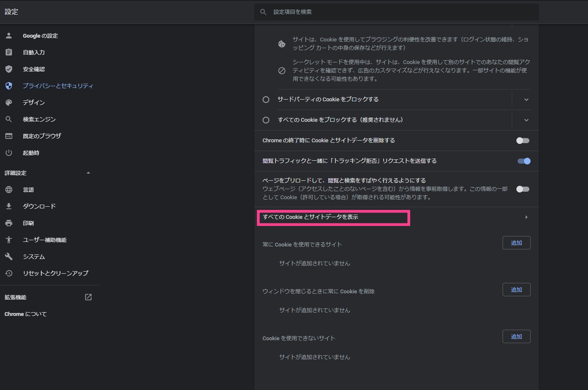Open リセットとクリーンアップ settings
Viewport: 588px width, 390px height.
click(x=56, y=273)
